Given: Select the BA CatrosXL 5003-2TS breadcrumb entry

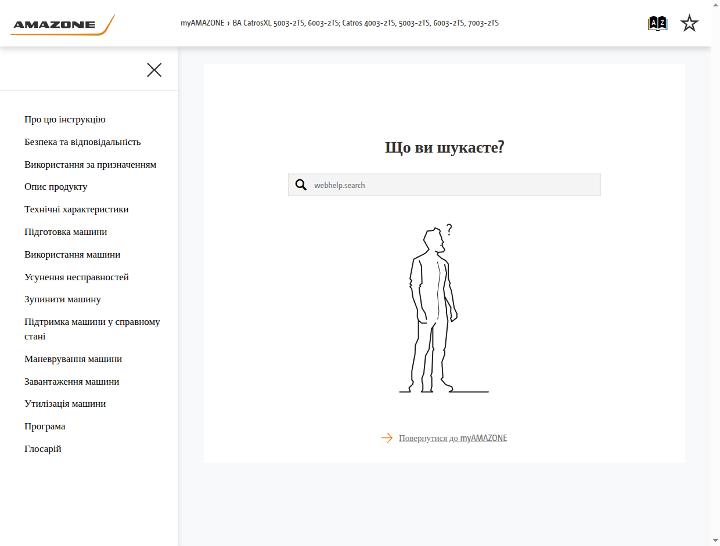Looking at the screenshot, I should [365, 23].
